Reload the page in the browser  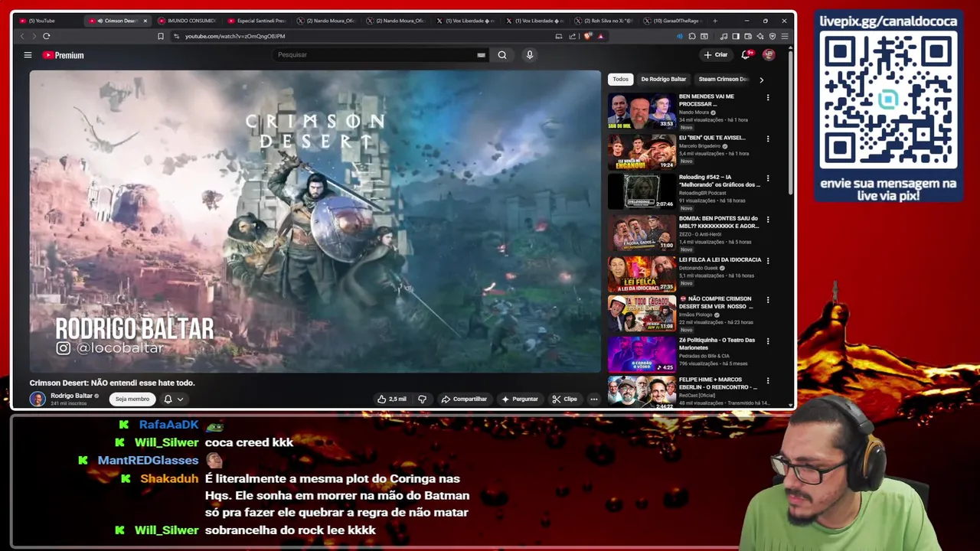[x=47, y=36]
